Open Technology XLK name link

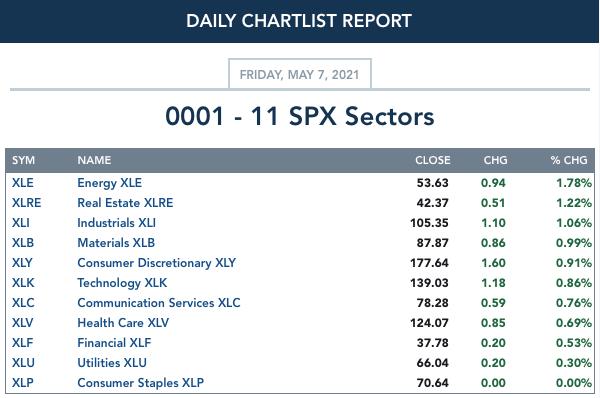click(x=122, y=283)
